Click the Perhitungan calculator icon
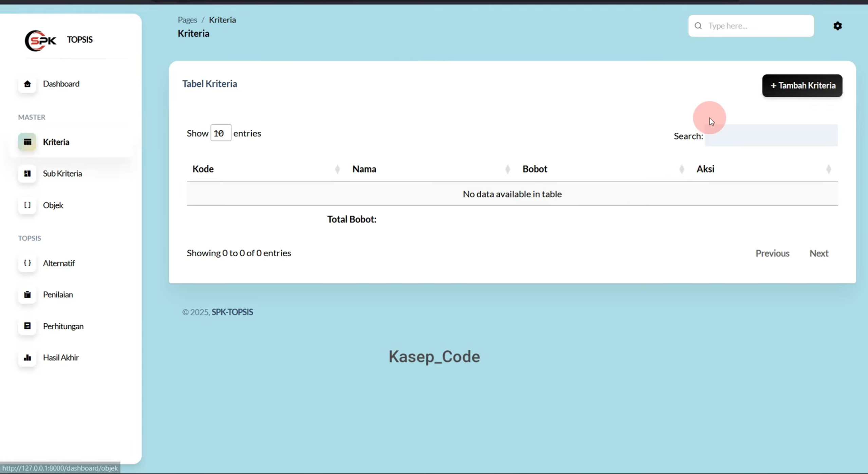This screenshot has width=868, height=474. click(27, 326)
